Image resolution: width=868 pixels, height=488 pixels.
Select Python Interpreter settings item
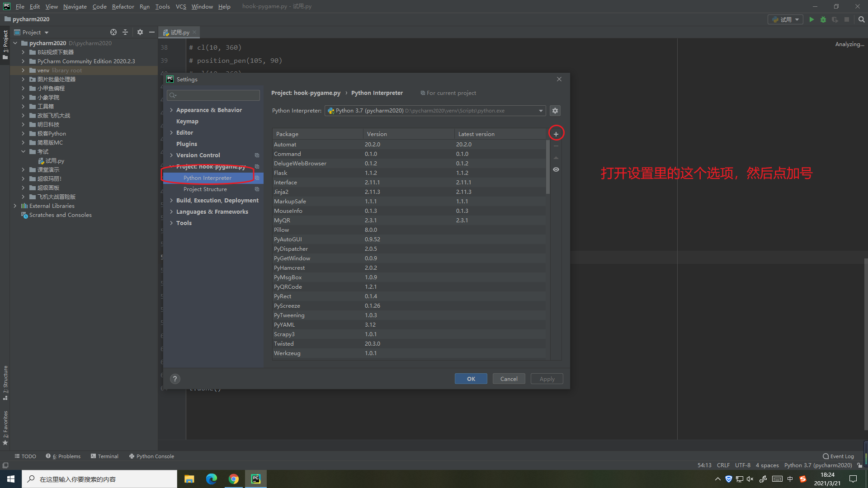[x=213, y=178]
